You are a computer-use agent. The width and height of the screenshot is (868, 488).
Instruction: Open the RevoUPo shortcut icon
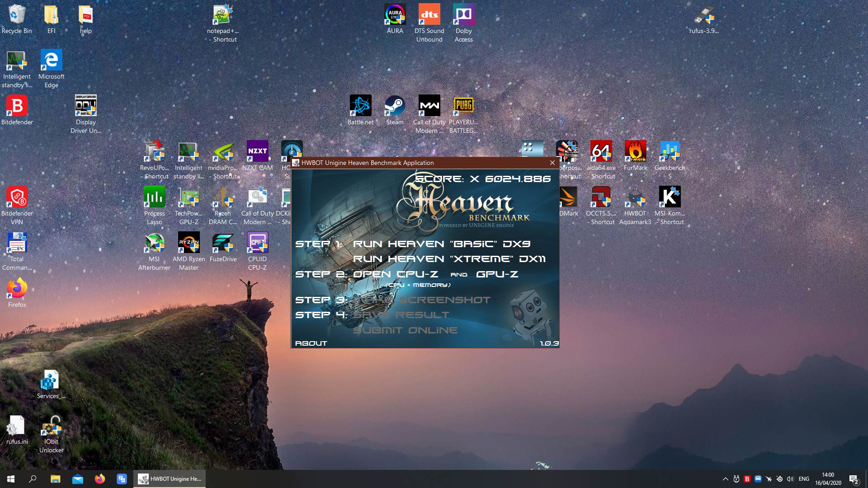(x=154, y=160)
